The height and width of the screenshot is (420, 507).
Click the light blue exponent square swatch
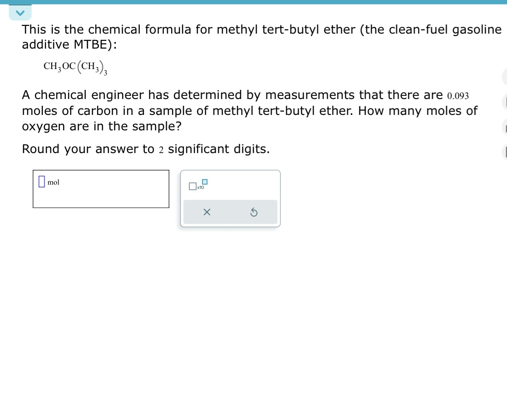pyautogui.click(x=205, y=182)
